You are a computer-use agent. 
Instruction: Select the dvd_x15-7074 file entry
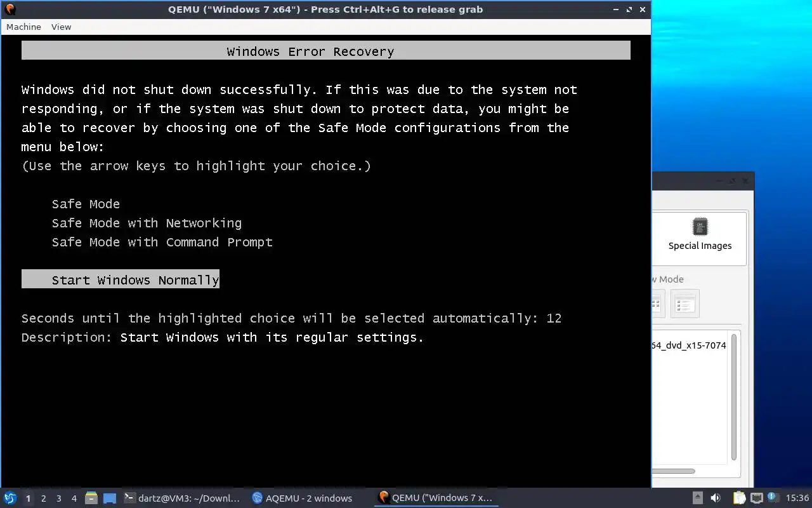click(689, 345)
